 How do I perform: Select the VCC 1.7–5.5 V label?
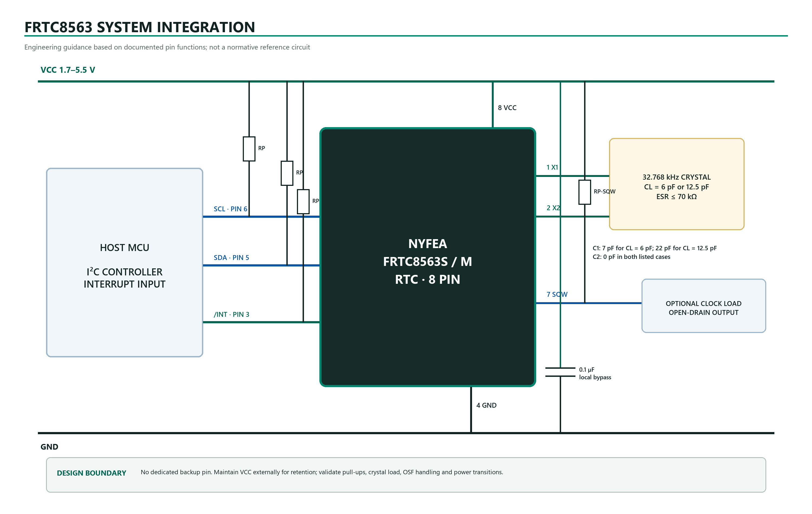(68, 70)
